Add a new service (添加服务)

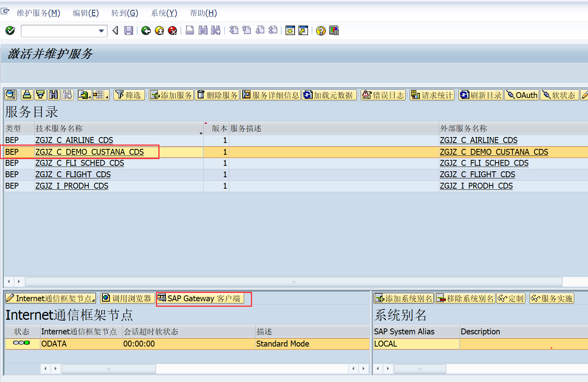(171, 95)
